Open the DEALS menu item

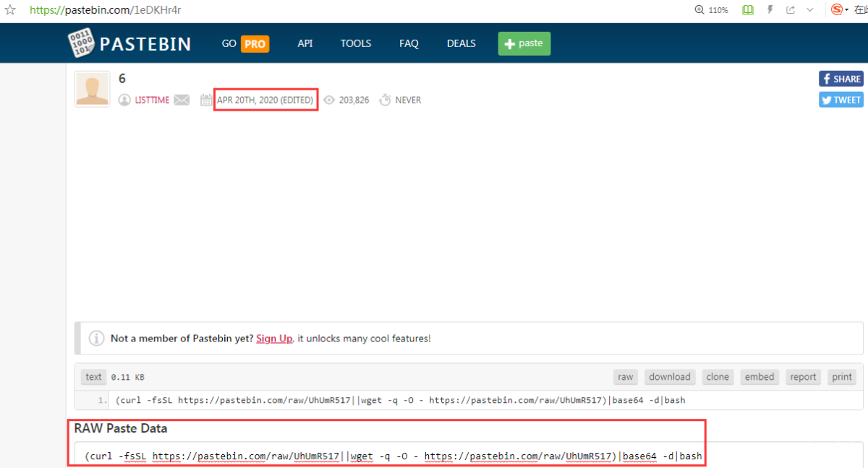click(461, 43)
